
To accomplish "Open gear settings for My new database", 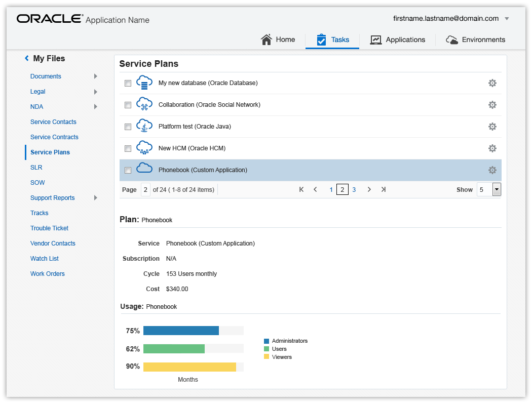I will click(492, 83).
